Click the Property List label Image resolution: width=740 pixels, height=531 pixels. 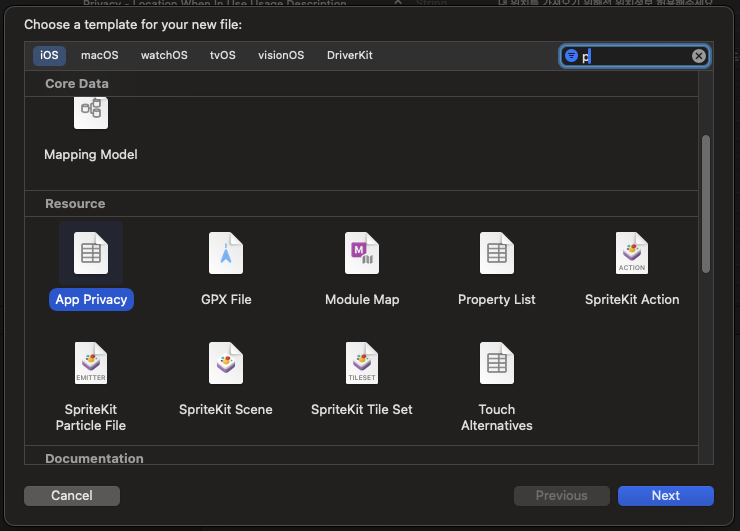pyautogui.click(x=496, y=300)
